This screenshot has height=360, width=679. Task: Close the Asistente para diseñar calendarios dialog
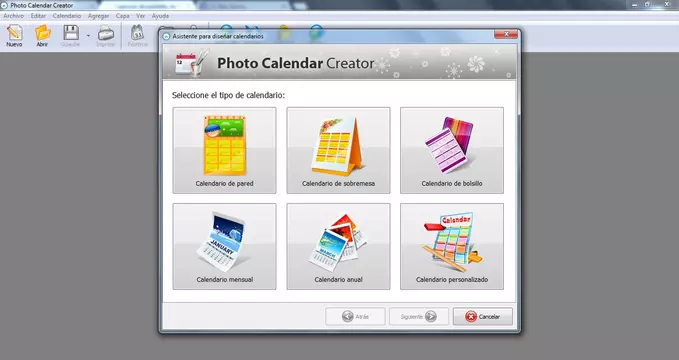coord(505,35)
